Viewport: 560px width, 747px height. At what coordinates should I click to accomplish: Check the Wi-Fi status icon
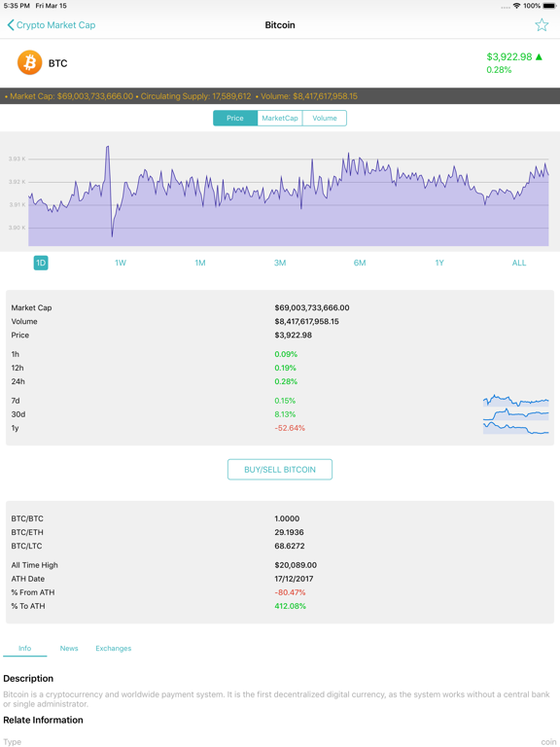[x=516, y=6]
